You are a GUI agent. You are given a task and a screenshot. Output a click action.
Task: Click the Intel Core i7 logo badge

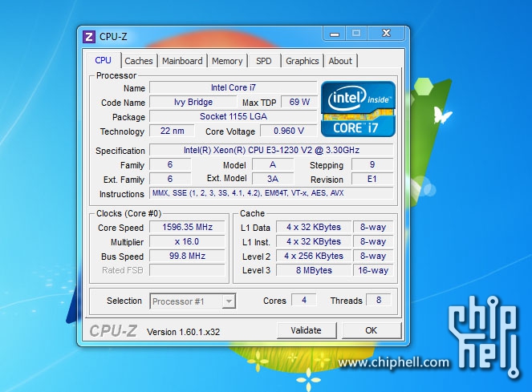[x=359, y=109]
